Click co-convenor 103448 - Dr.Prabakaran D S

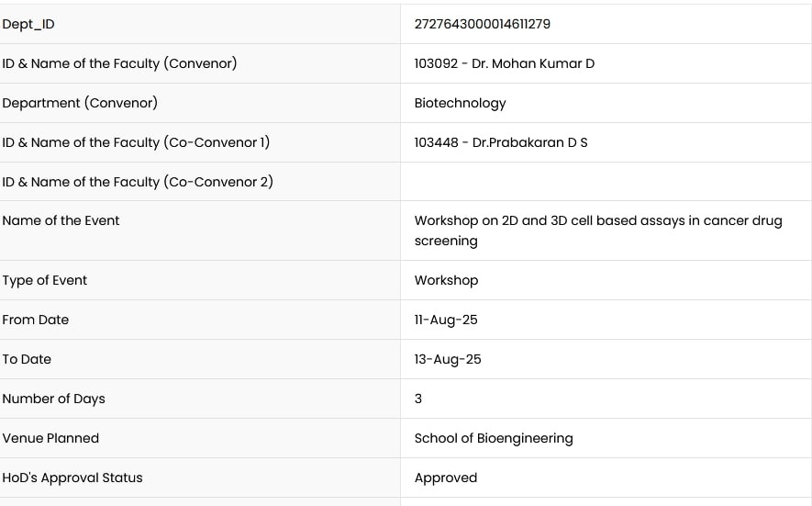click(x=500, y=142)
